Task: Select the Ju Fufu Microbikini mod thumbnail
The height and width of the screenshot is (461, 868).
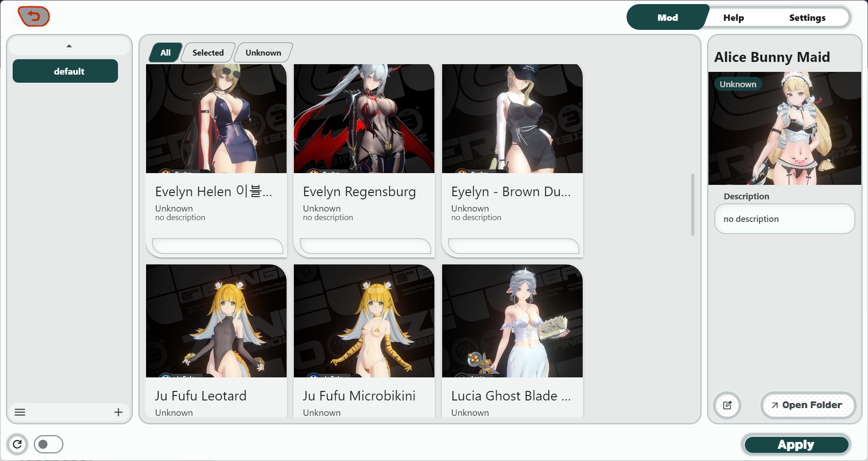Action: click(364, 321)
